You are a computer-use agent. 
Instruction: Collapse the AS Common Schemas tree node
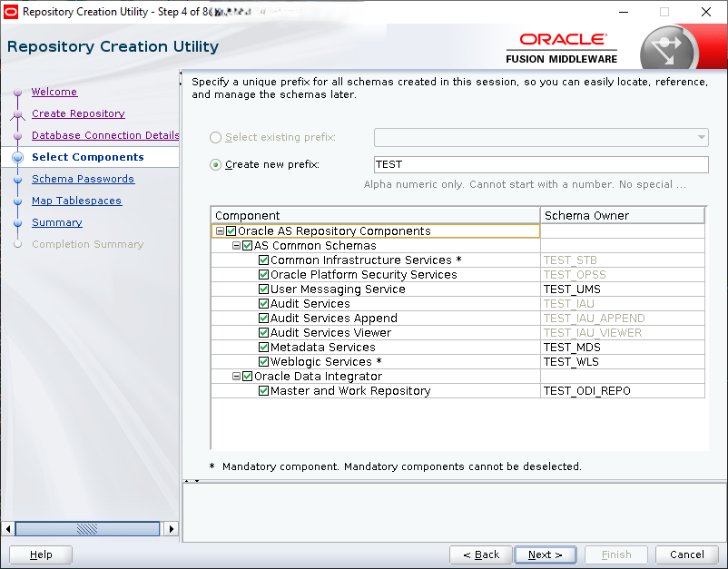[236, 246]
